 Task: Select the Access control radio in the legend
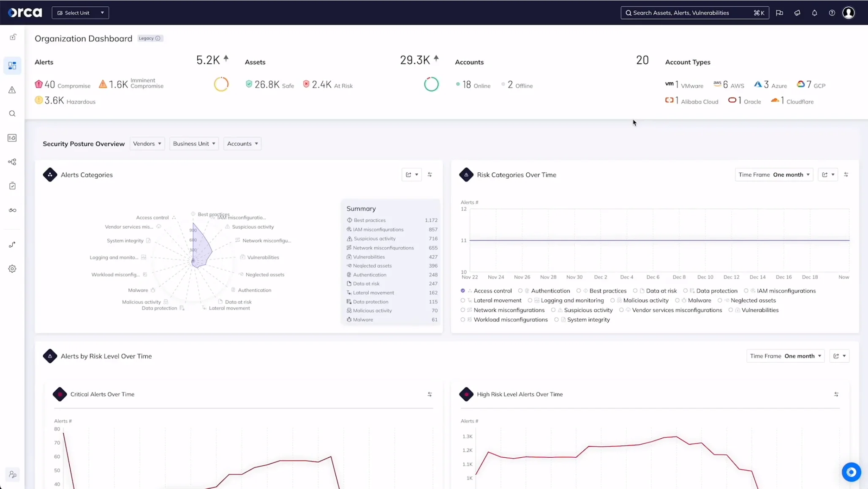(463, 290)
